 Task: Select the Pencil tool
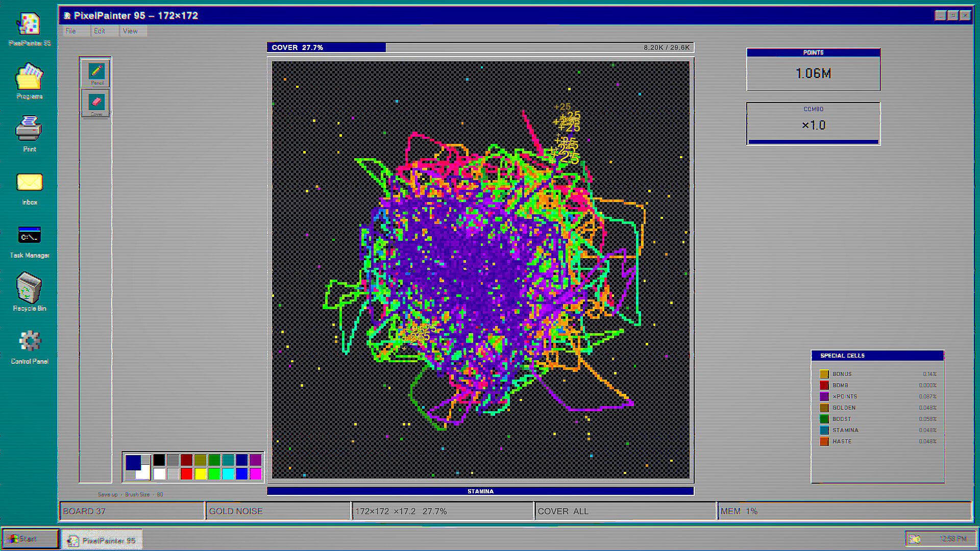coord(96,73)
